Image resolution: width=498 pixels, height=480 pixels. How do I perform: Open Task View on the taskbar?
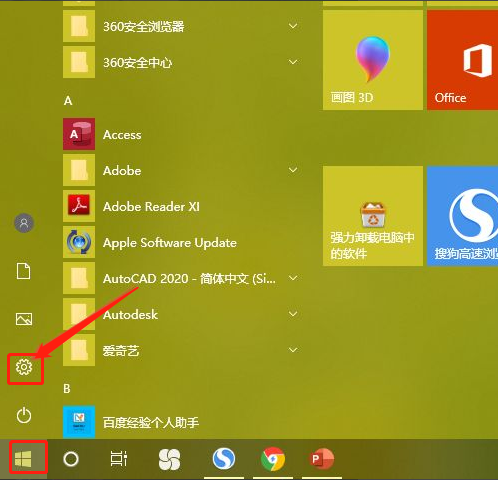click(x=119, y=458)
